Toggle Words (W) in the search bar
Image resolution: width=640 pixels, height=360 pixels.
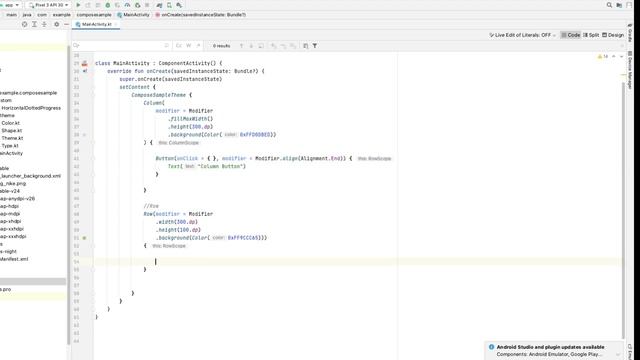[189, 46]
